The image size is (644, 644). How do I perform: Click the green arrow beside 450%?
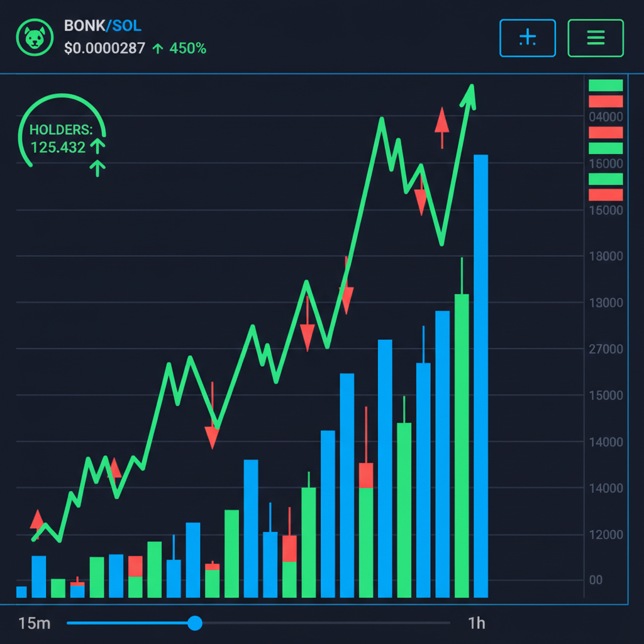160,48
